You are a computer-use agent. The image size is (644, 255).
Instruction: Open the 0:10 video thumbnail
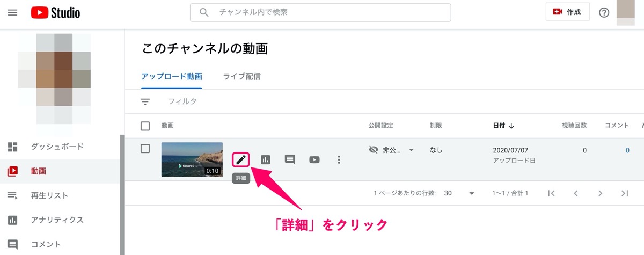coord(192,159)
